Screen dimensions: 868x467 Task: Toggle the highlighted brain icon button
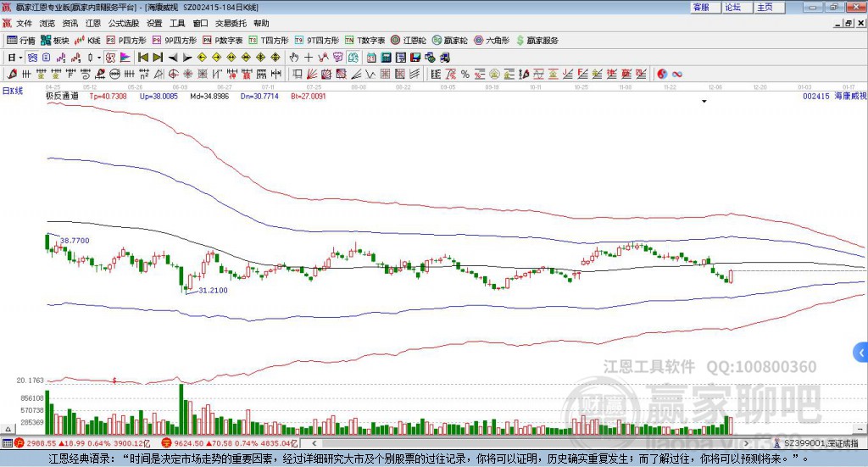[353, 58]
